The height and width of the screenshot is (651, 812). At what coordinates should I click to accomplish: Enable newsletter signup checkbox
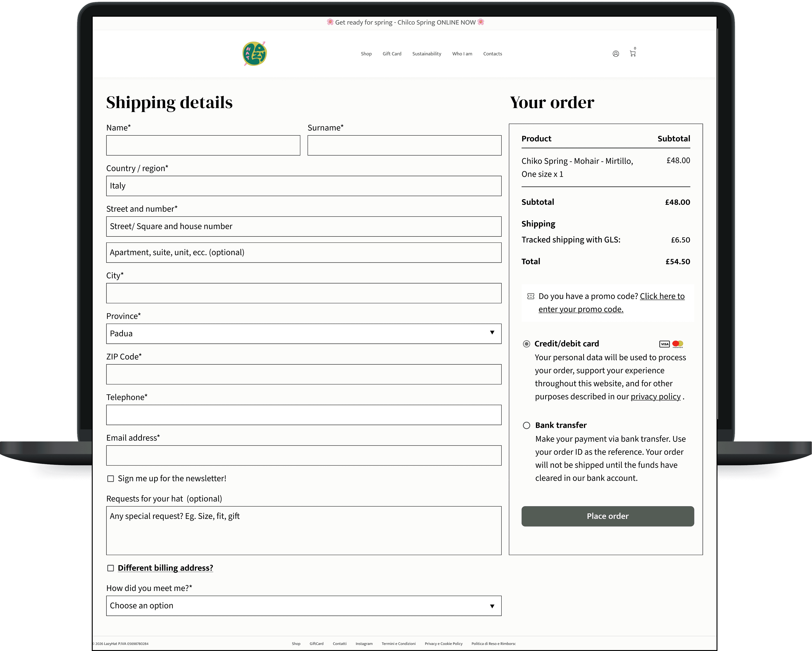click(x=110, y=479)
